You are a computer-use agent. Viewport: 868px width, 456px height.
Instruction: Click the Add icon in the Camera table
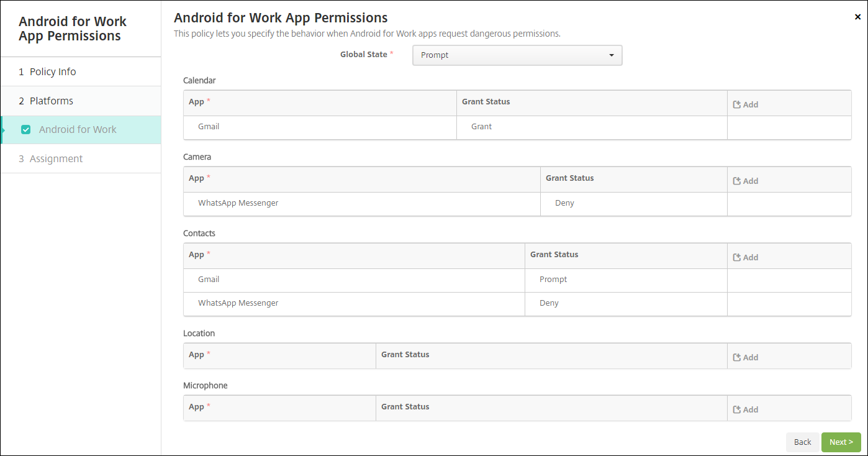tap(738, 181)
